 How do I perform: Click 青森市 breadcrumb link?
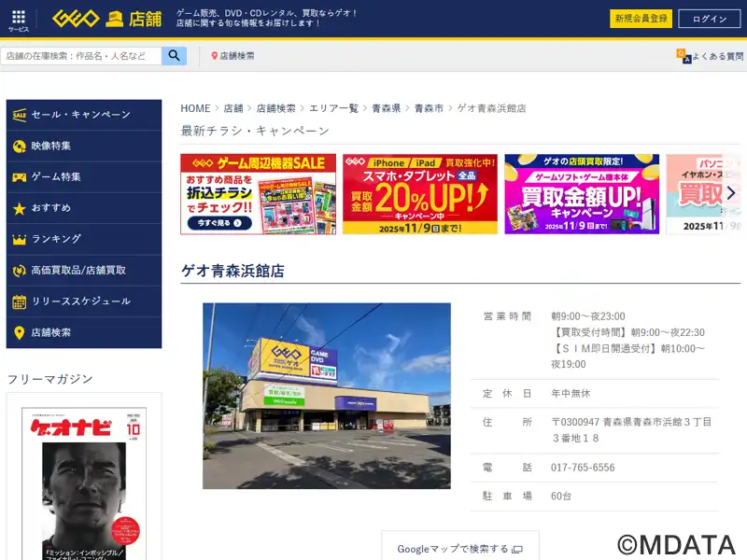tap(429, 108)
